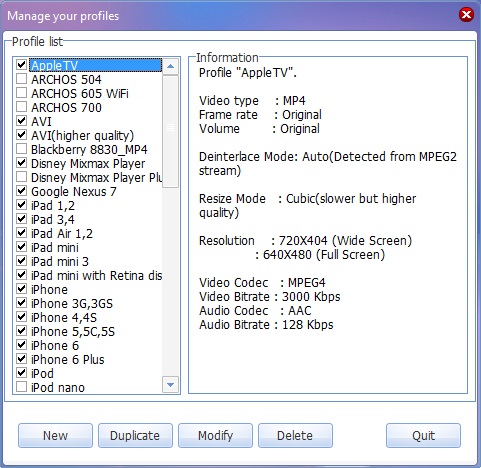Click the profile list scrollbar thumb

(x=170, y=131)
